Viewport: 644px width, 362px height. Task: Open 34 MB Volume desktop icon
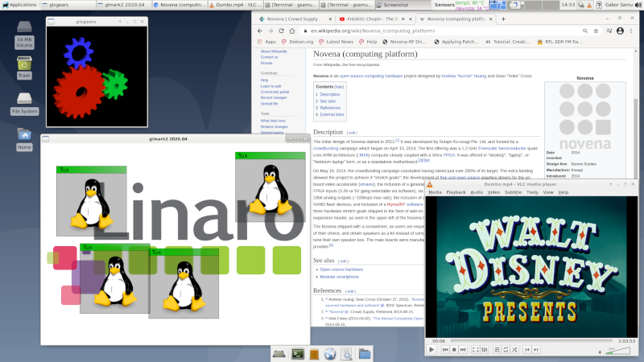tap(24, 35)
